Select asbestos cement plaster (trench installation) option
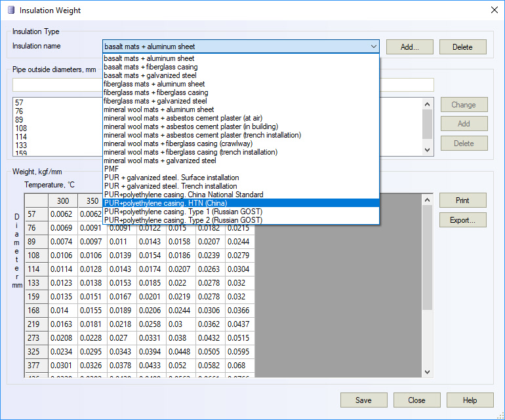This screenshot has width=505, height=420. click(241, 135)
